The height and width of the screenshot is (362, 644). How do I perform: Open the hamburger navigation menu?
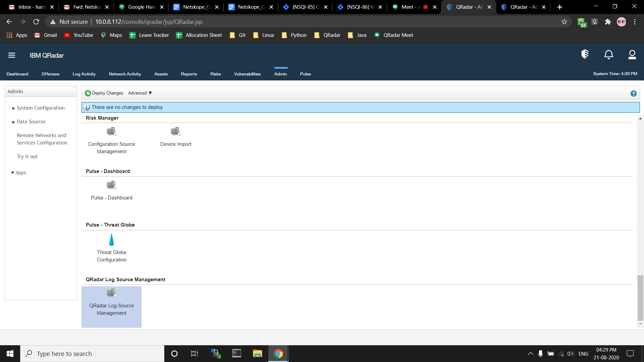[x=11, y=55]
